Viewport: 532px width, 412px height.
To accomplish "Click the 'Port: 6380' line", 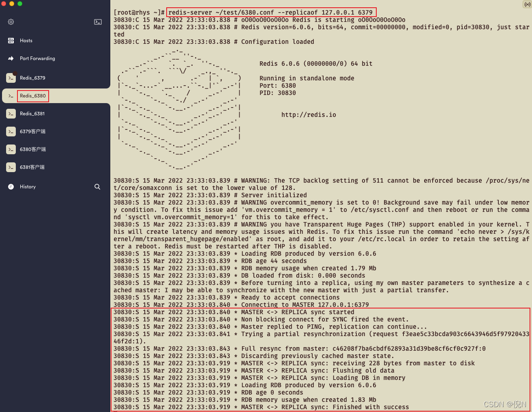I will pos(278,86).
